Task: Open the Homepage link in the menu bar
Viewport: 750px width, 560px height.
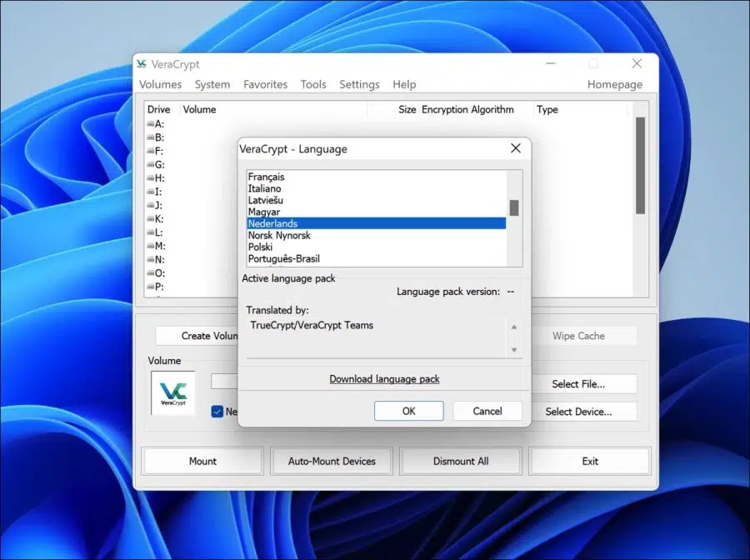Action: coord(615,84)
